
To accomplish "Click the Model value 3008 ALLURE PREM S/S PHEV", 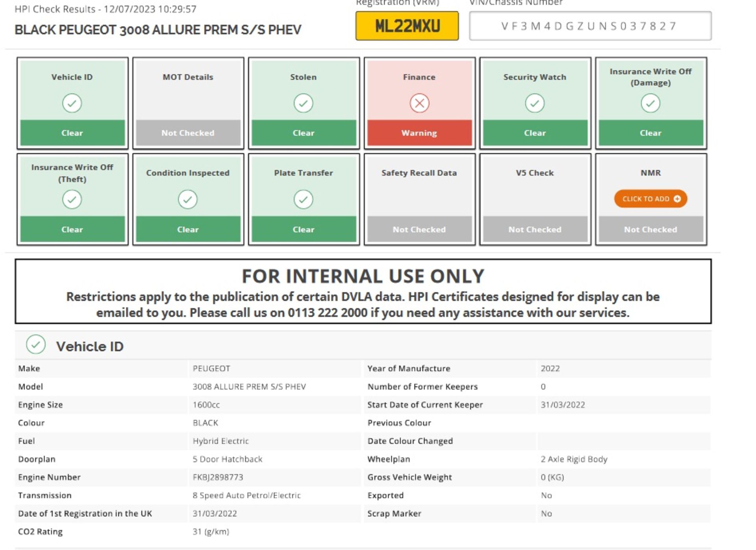I will click(x=249, y=387).
